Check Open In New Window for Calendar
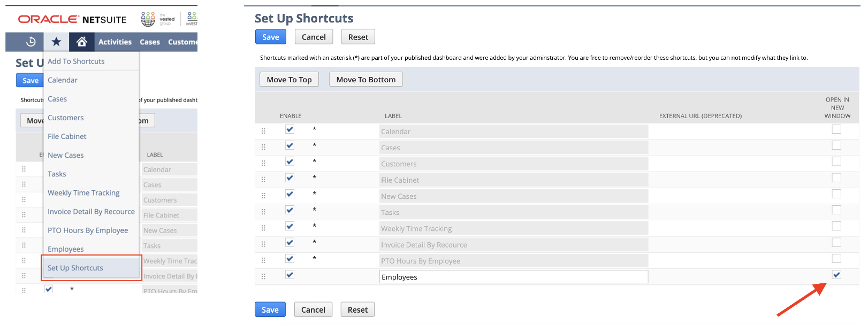 [836, 129]
